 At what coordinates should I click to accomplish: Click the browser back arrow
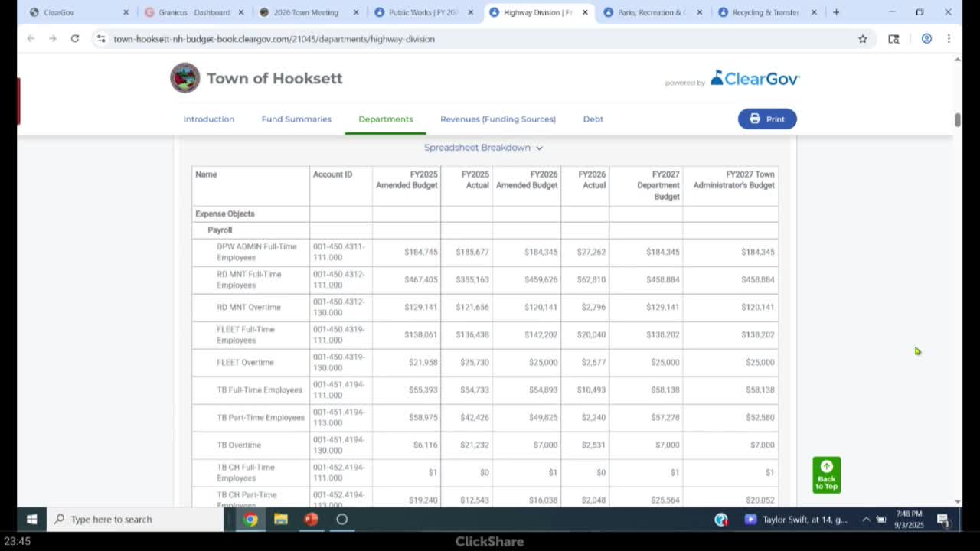[x=31, y=38]
